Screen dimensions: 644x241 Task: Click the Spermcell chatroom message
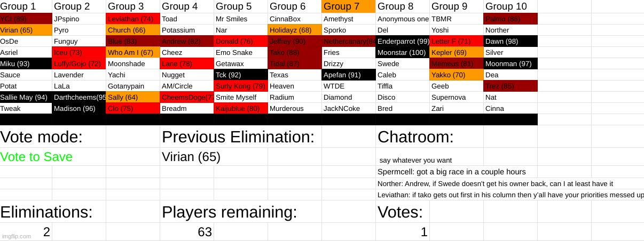[451, 172]
